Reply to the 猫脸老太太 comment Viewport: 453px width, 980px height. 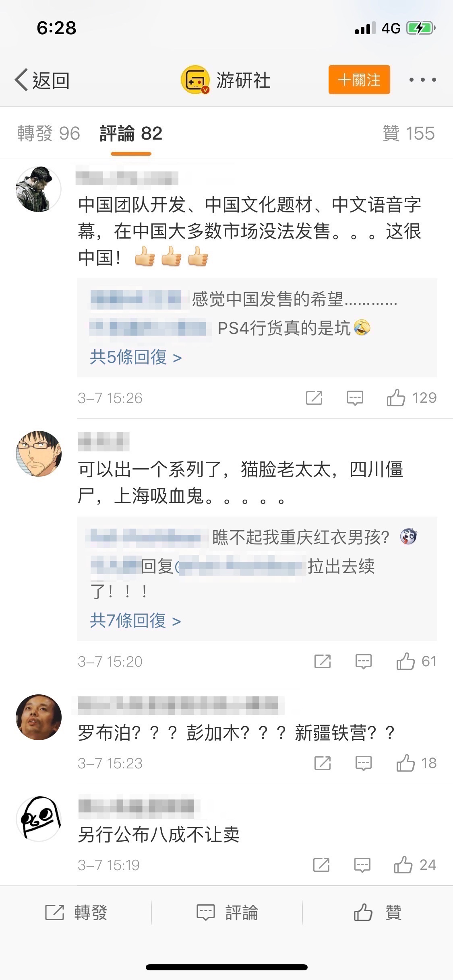[363, 661]
